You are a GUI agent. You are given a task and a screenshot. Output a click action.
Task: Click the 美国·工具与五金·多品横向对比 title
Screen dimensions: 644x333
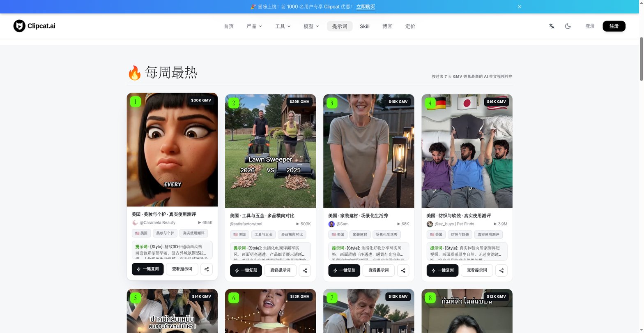[262, 216]
